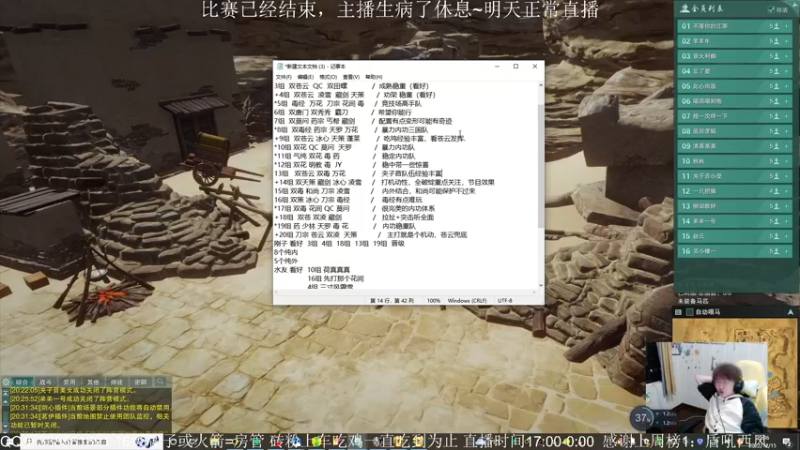Open Notepad 编辑(E) menu

tap(306, 77)
